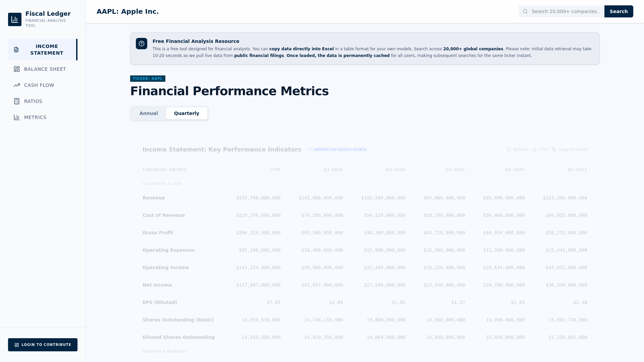
Task: Click the Copy for Excel label
Action: [x=573, y=149]
